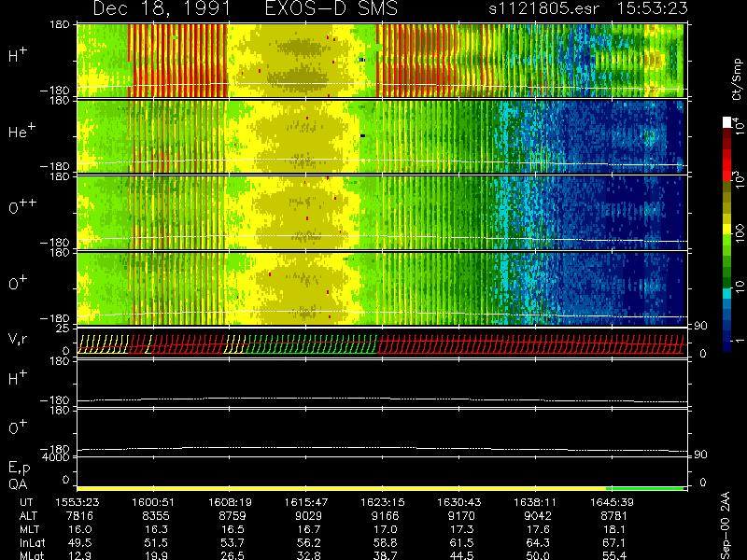Click altitude value "9166"
The height and width of the screenshot is (560, 747).
(x=385, y=516)
